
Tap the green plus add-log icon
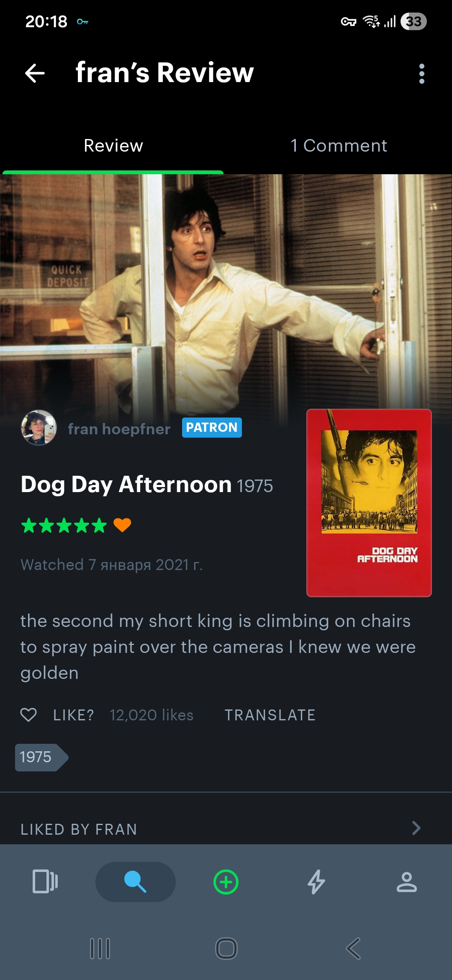226,882
